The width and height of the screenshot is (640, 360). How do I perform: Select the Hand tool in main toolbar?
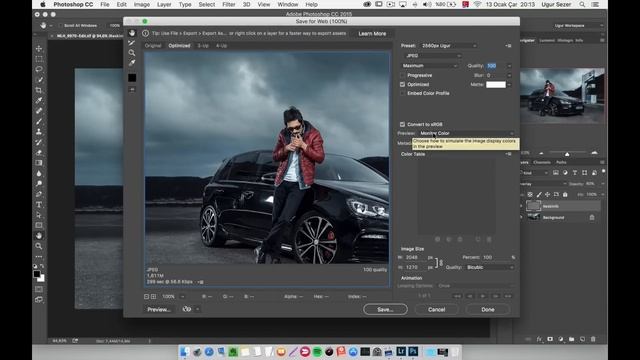39,236
